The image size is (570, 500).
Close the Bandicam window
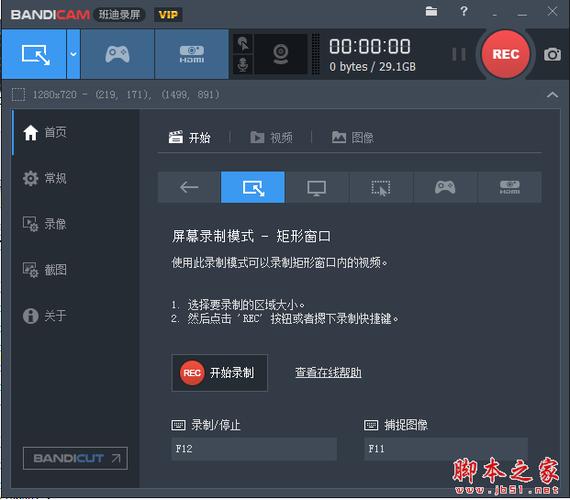[x=552, y=11]
